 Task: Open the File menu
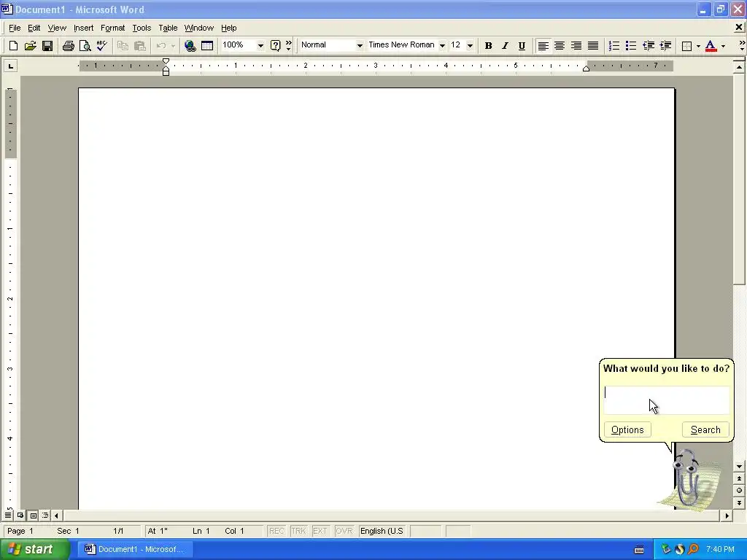point(15,28)
